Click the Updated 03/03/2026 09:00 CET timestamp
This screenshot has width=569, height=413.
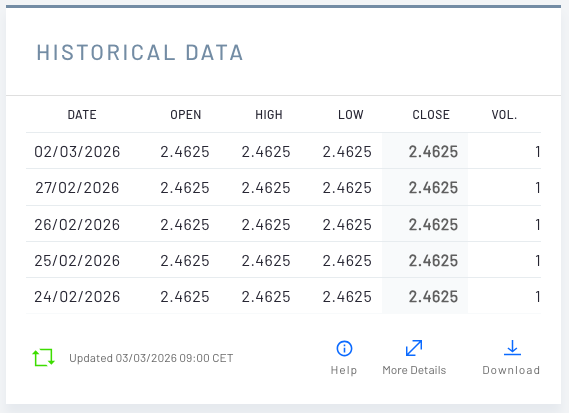tap(151, 358)
